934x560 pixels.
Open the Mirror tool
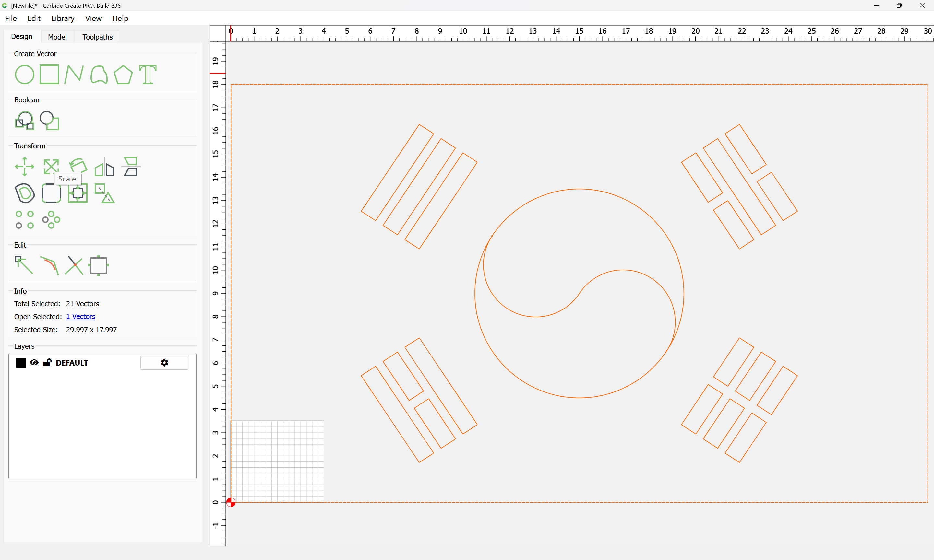click(104, 167)
